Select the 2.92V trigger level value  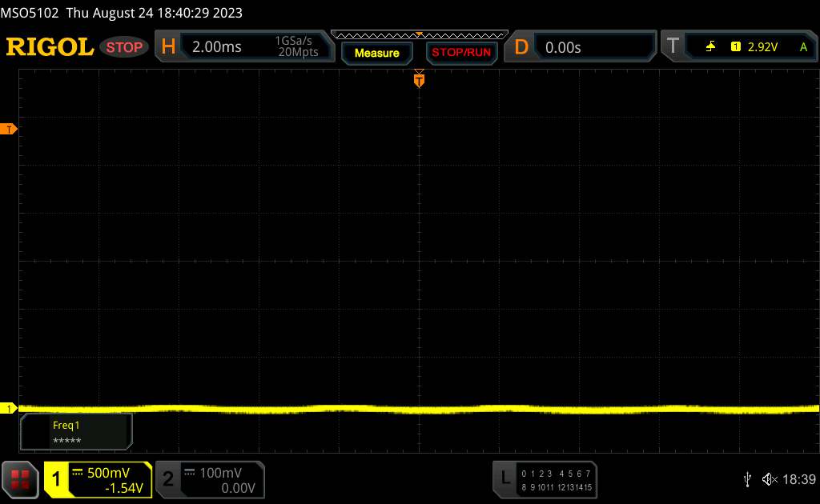point(762,47)
